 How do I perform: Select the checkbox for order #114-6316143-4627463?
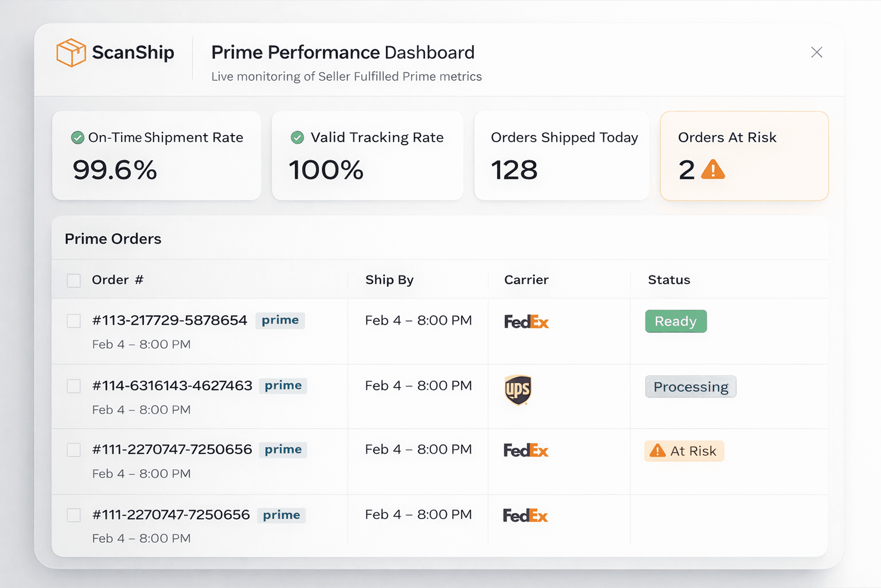pos(74,386)
